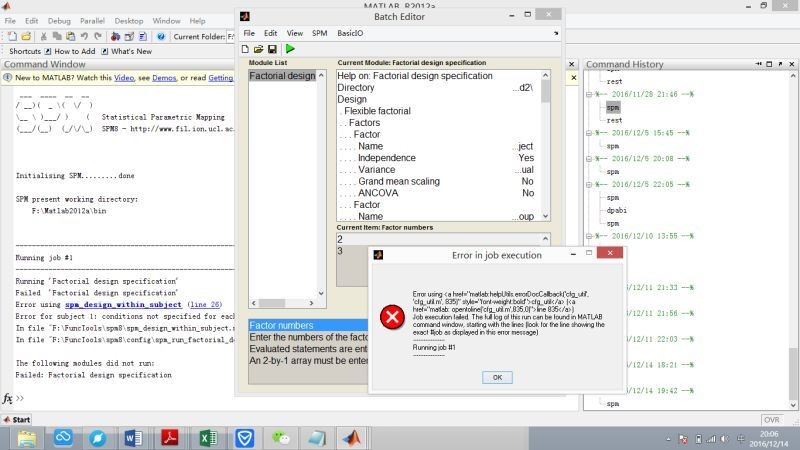
Task: Click the MATLAB Start button
Action: point(16,420)
